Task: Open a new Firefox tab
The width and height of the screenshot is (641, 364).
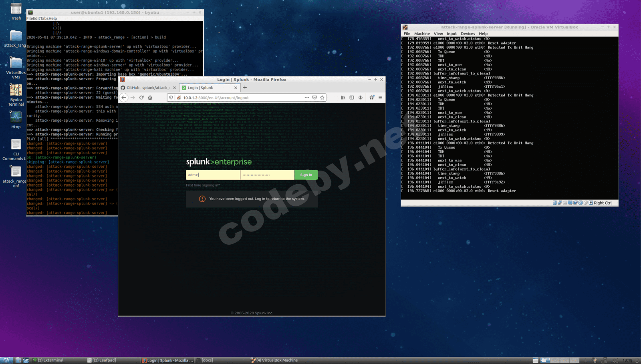Action: point(245,88)
